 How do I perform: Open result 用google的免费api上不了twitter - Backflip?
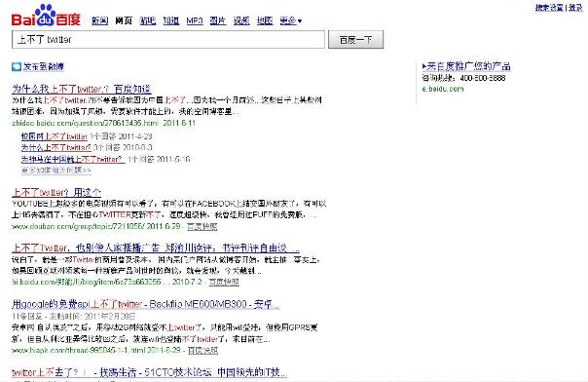(146, 304)
